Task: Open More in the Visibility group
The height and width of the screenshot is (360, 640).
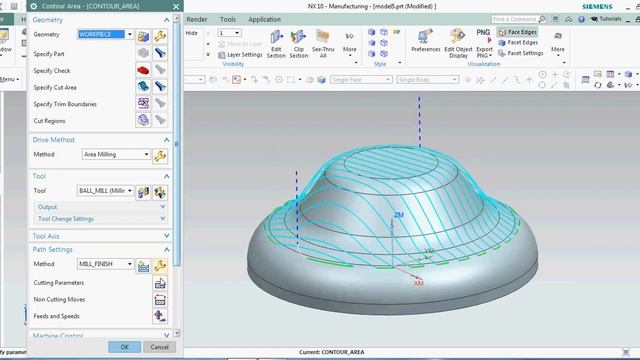Action: pyautogui.click(x=349, y=42)
